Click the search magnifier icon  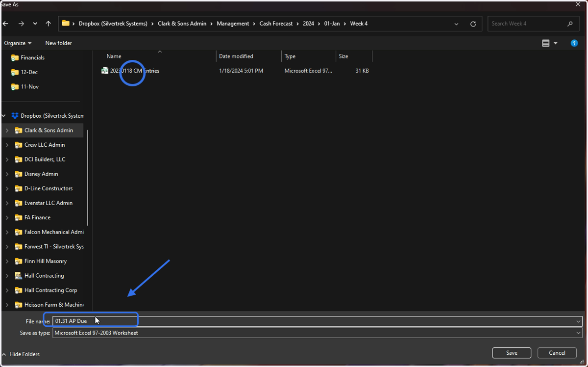570,24
